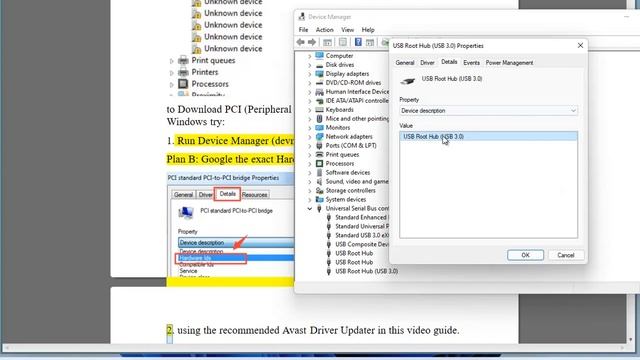The width and height of the screenshot is (640, 360).
Task: Click the IDE ATA/ATAPI controllers icon
Action: point(320,101)
